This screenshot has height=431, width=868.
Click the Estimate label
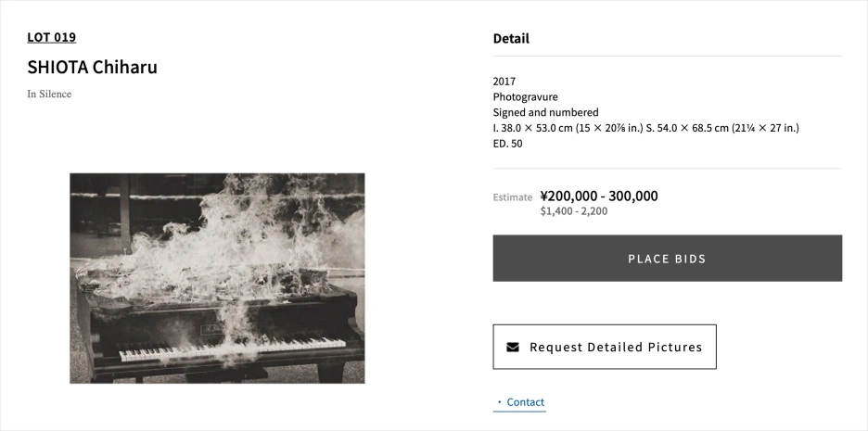point(513,197)
